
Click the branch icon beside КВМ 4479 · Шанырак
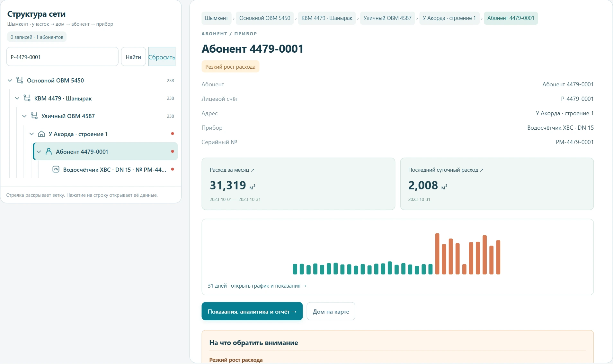(27, 98)
